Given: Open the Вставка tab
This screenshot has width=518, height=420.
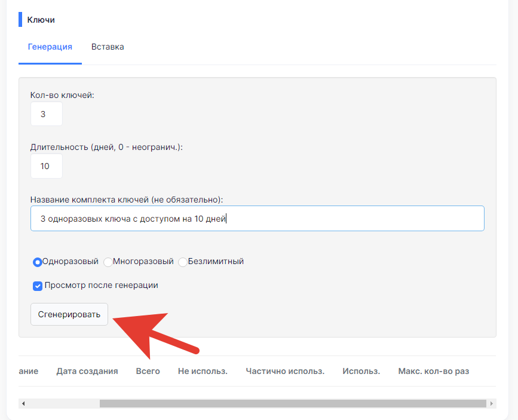Looking at the screenshot, I should pyautogui.click(x=108, y=47).
